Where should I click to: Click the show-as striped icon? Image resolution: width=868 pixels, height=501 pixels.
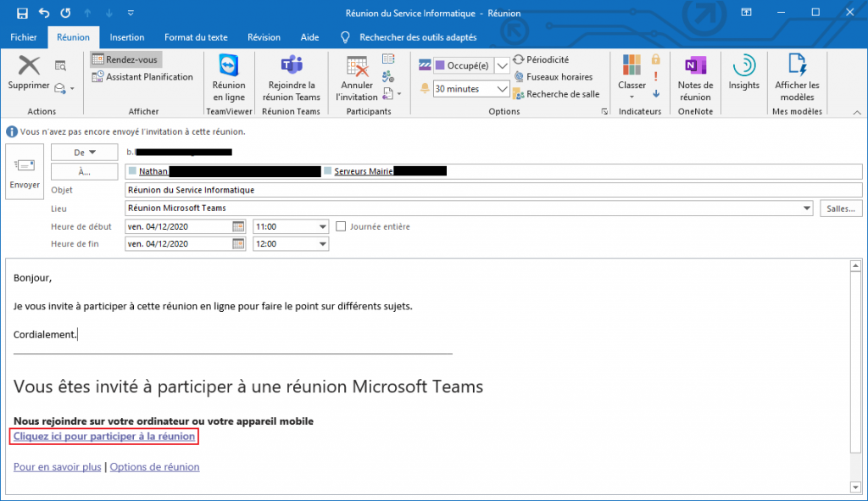425,65
